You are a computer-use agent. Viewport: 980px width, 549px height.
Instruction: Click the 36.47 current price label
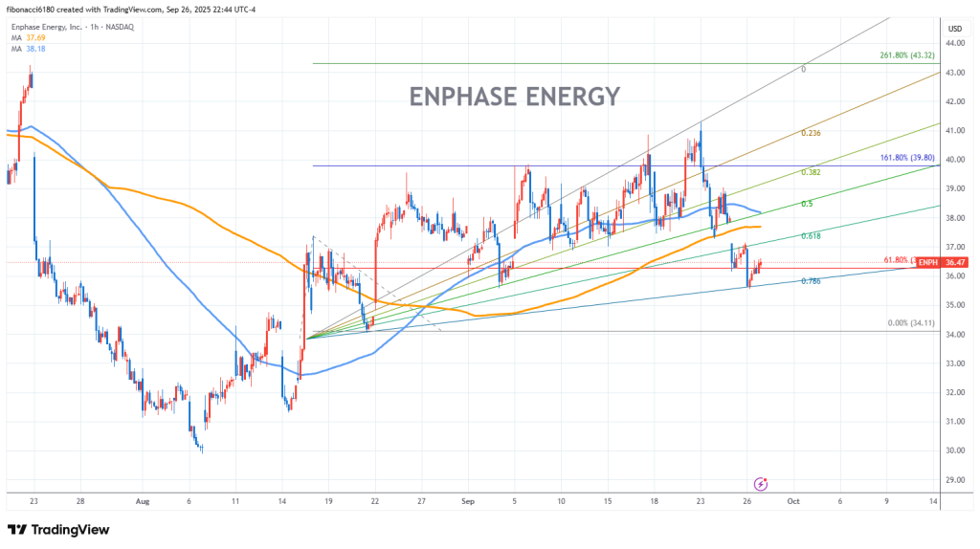[954, 261]
